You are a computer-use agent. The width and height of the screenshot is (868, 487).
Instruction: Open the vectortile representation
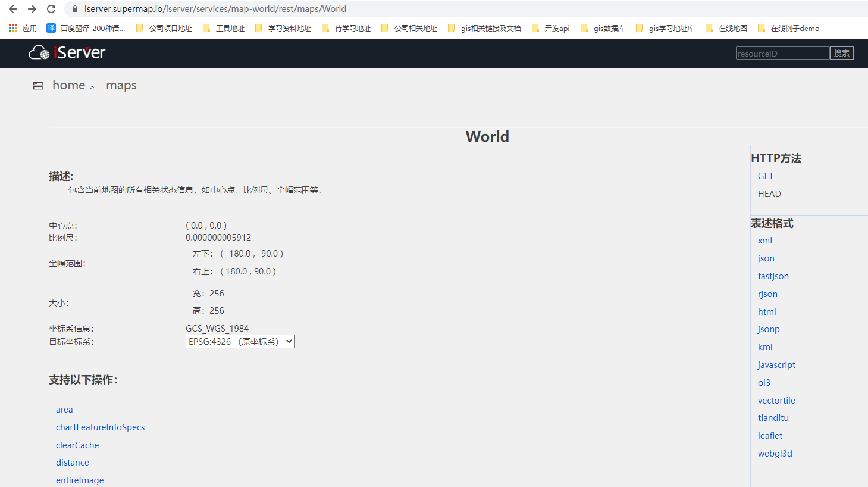[x=776, y=401]
